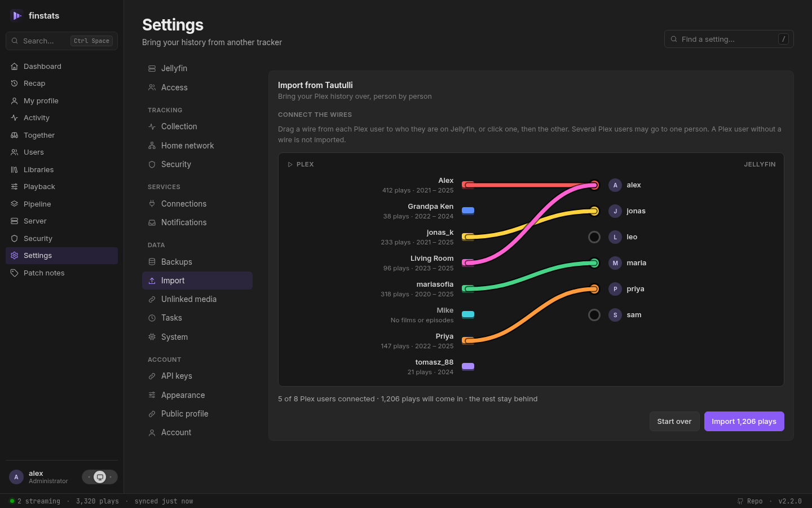Click Import 1,206 plays button
This screenshot has height=508, width=812.
coord(744,422)
